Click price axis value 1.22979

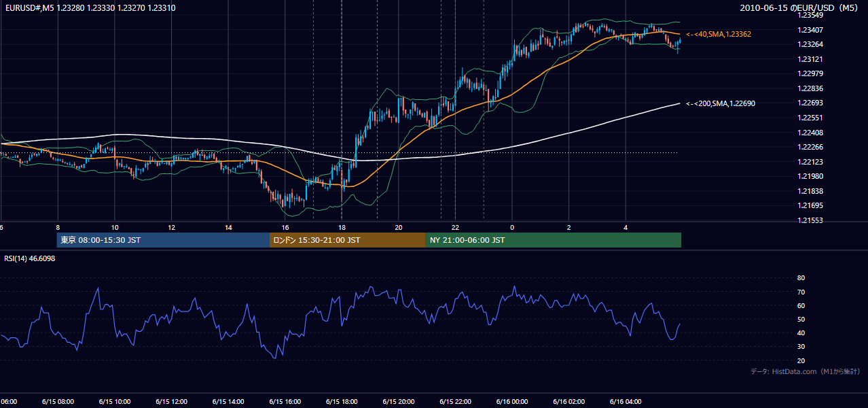point(810,73)
